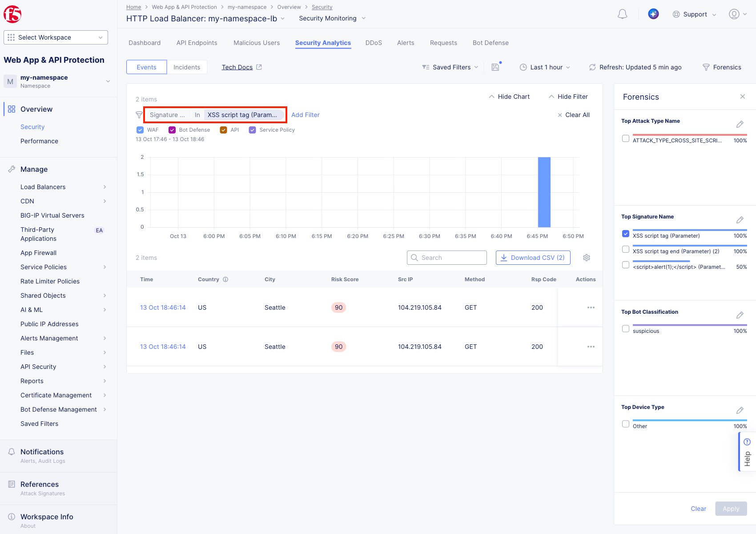
Task: Click the F5 logo icon
Action: pos(12,14)
